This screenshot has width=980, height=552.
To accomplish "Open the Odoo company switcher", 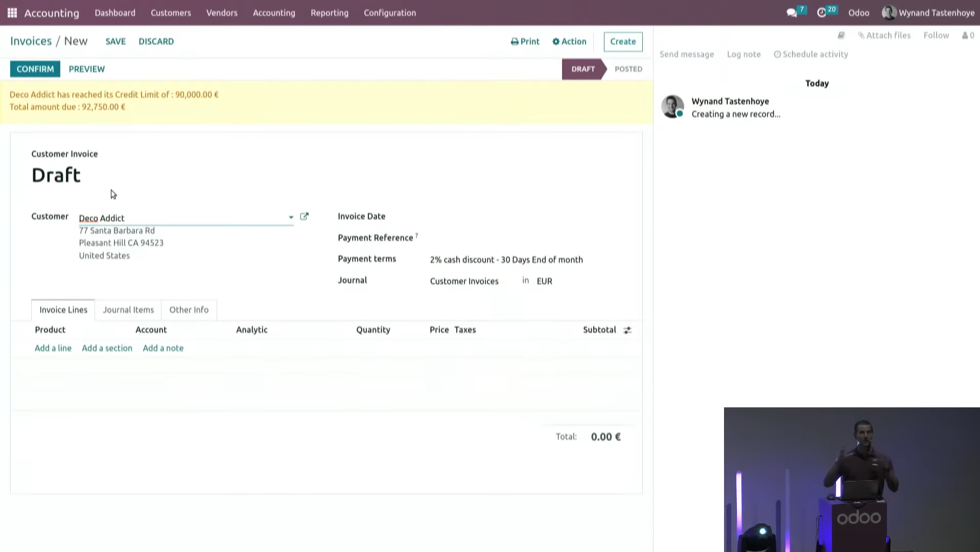I will (x=858, y=13).
